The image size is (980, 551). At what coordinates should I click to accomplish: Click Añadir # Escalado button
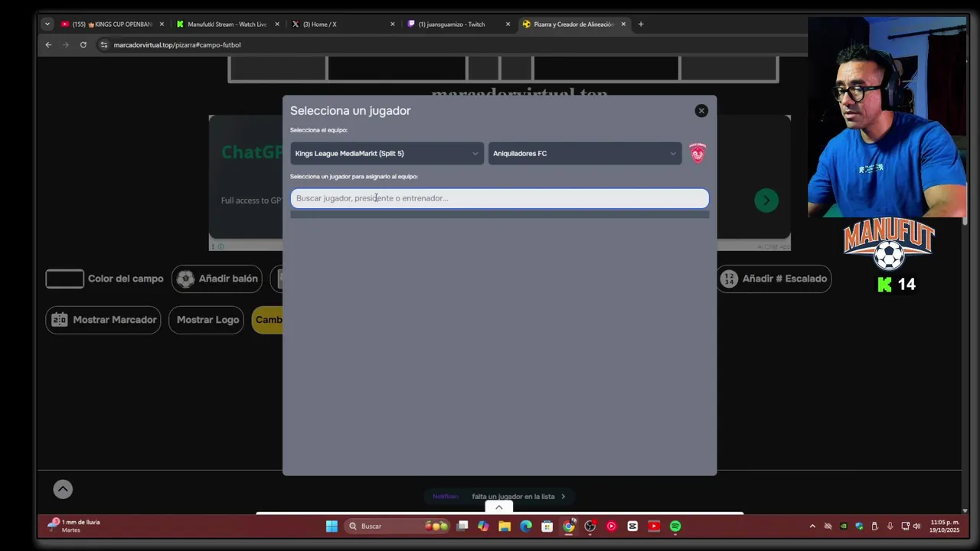tap(774, 279)
